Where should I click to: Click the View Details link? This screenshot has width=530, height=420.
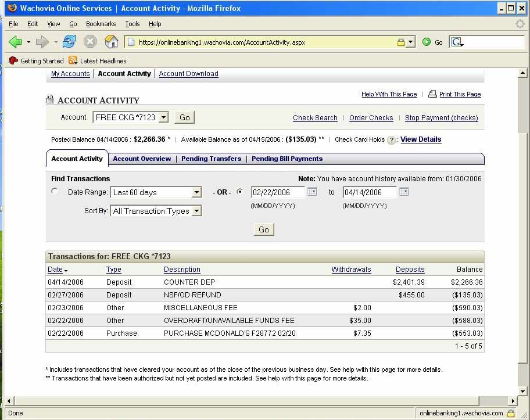pos(420,139)
